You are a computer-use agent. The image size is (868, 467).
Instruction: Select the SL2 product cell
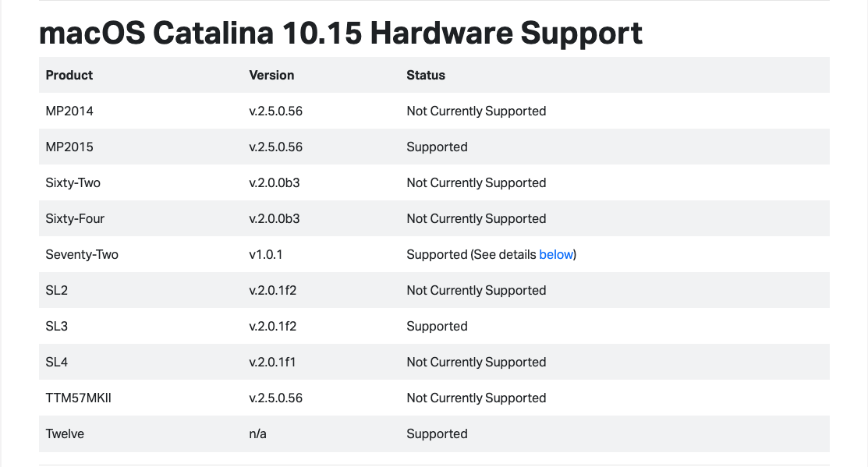point(56,291)
